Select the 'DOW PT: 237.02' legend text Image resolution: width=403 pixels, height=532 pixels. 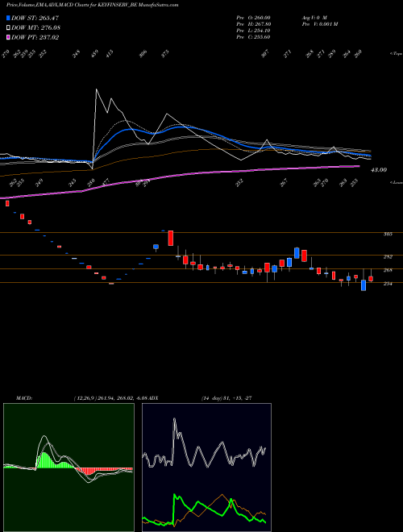coord(35,37)
